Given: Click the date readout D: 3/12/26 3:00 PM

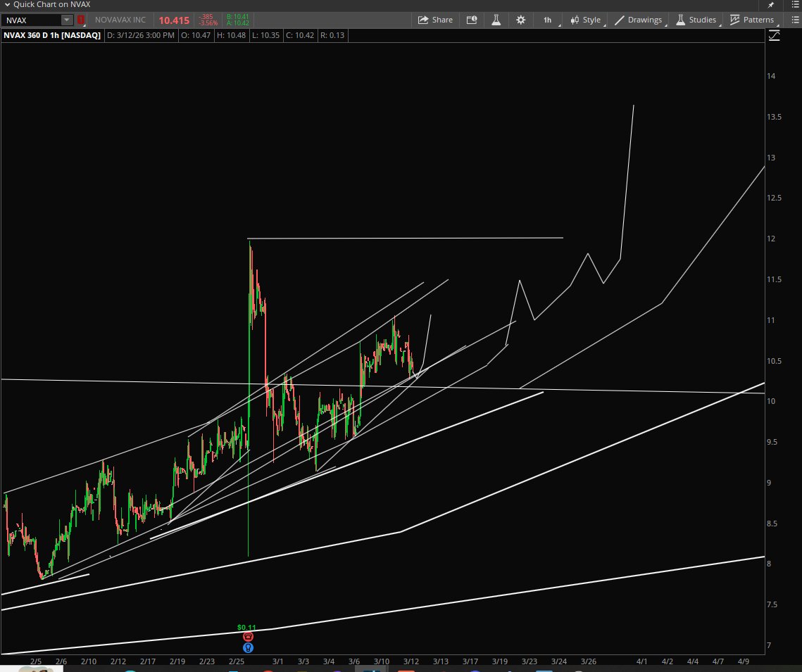Looking at the screenshot, I should coord(141,35).
